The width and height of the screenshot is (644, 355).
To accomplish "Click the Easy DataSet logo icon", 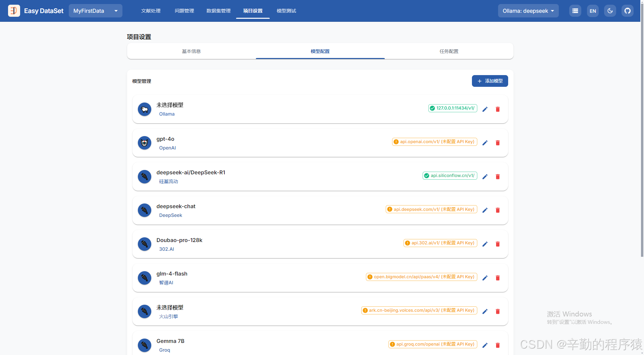I will click(14, 11).
